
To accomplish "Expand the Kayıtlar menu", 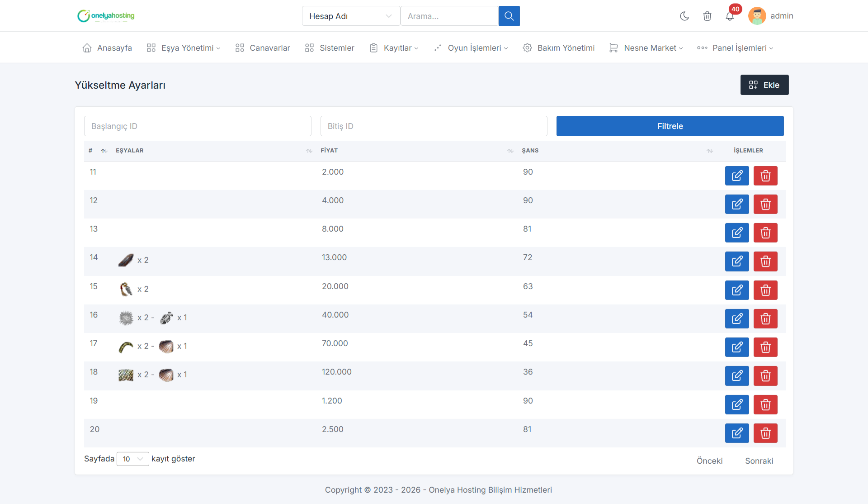I will [x=394, y=48].
